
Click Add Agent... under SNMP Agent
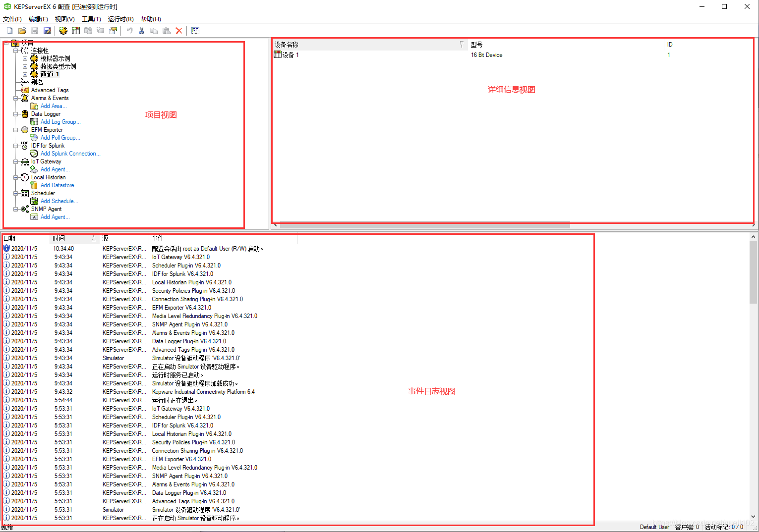pos(55,217)
